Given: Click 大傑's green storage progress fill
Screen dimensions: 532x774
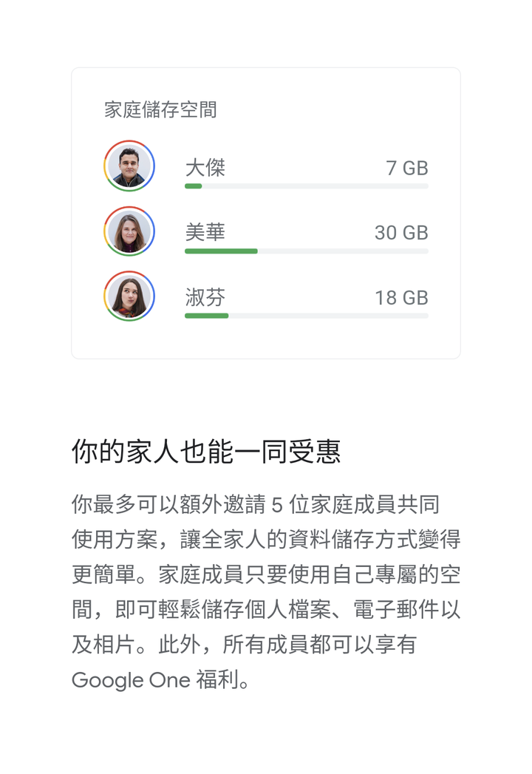Looking at the screenshot, I should [x=194, y=186].
